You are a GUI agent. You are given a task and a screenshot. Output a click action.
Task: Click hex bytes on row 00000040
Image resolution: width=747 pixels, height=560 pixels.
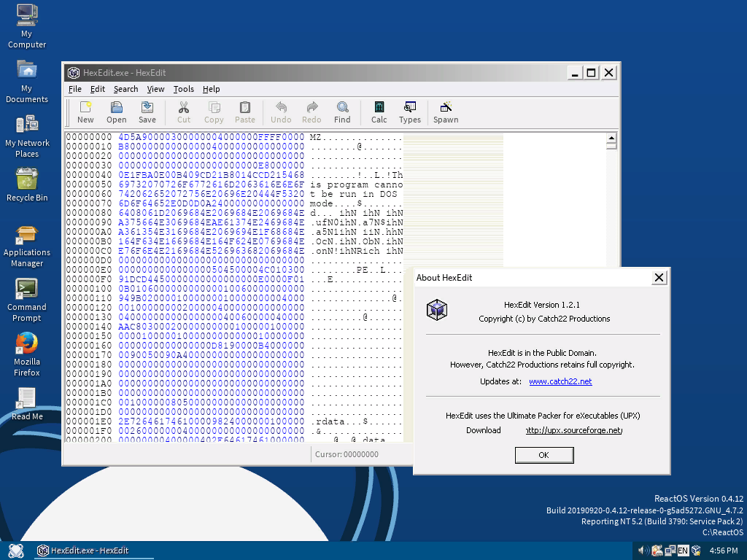click(211, 175)
